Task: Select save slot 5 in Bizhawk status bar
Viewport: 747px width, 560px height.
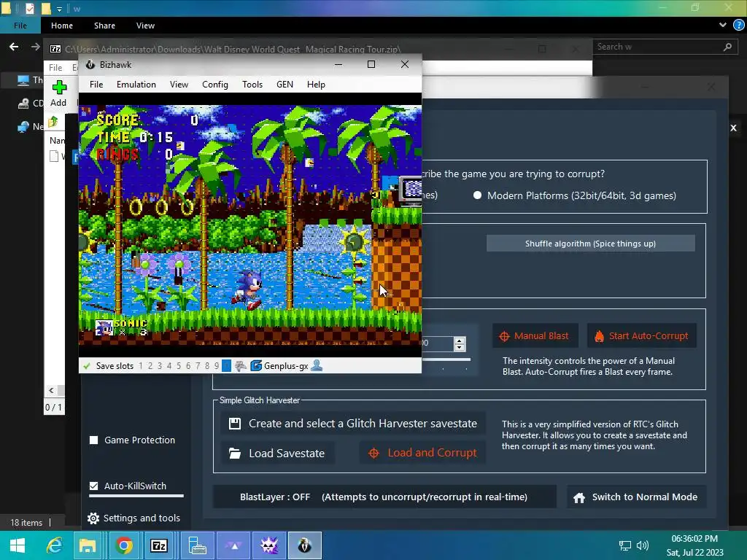Action: tap(179, 366)
